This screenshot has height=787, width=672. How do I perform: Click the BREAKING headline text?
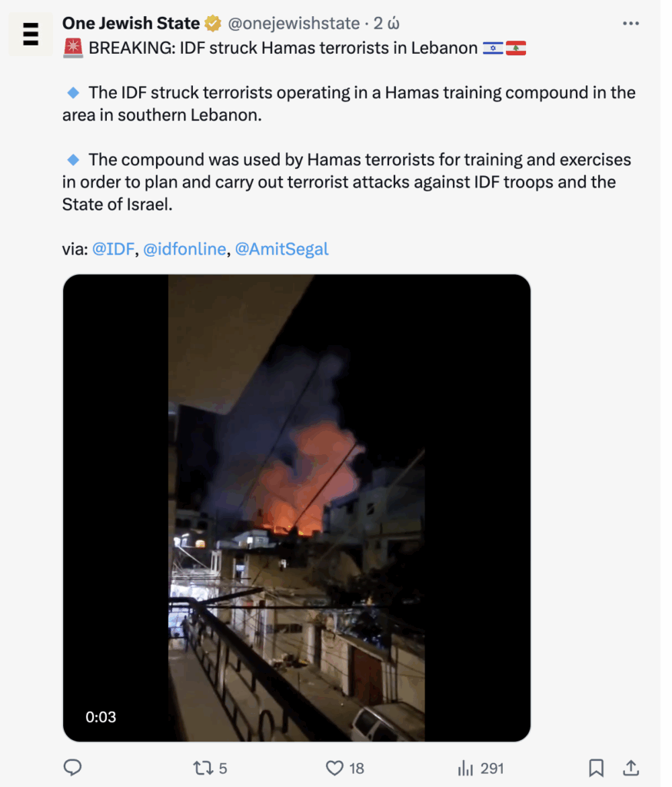(283, 48)
